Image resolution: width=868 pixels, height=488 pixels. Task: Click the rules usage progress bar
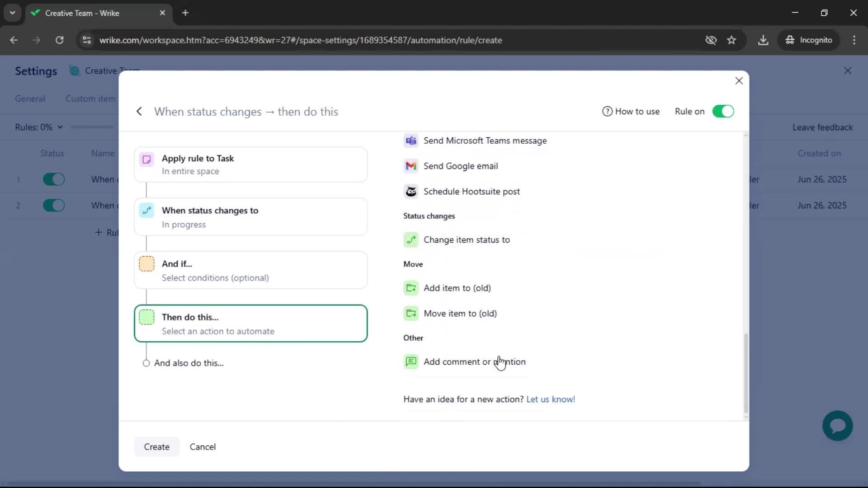click(93, 127)
